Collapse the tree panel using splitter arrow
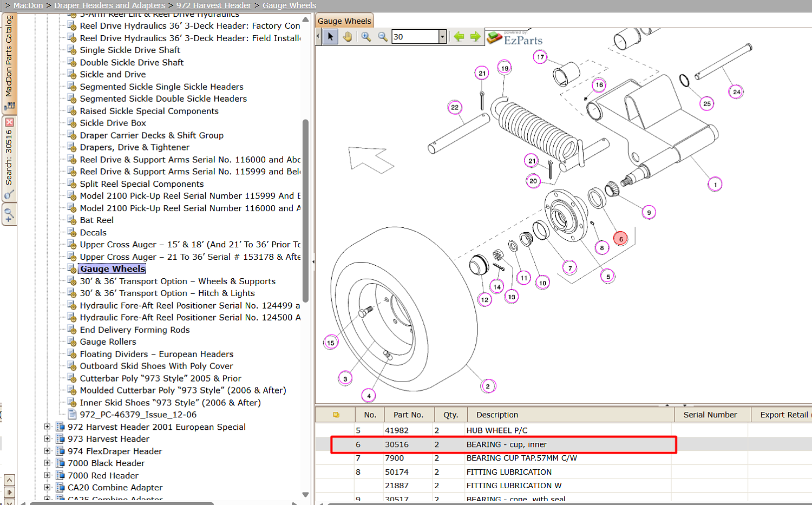Image resolution: width=812 pixels, height=505 pixels. (313, 262)
